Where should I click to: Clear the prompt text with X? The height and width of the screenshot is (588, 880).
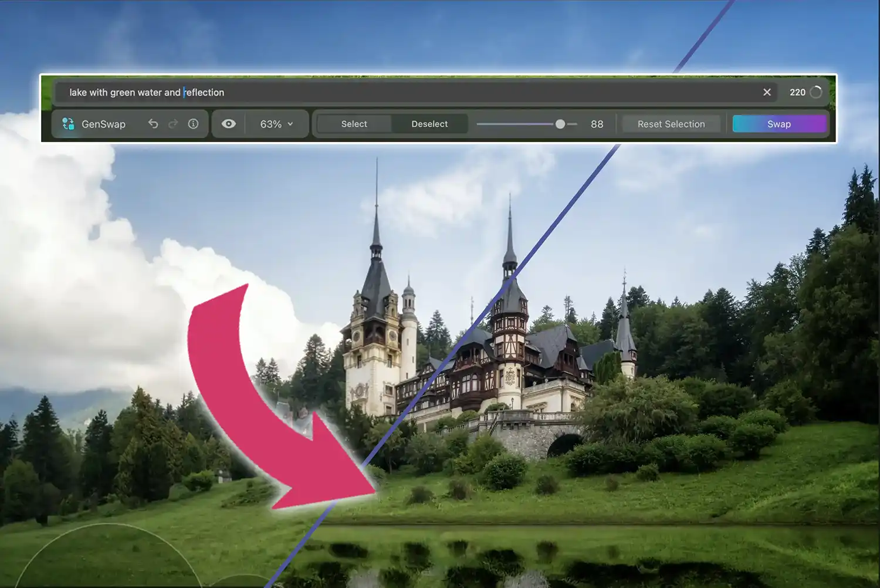(767, 92)
